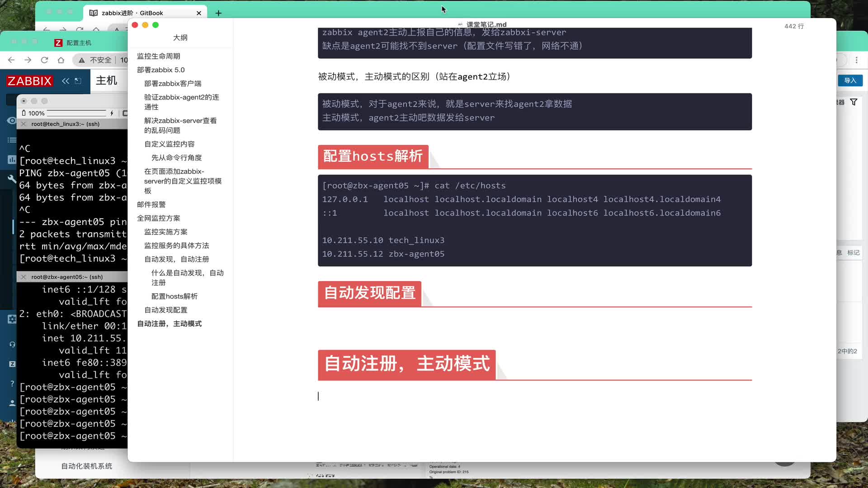The height and width of the screenshot is (488, 868).
Task: Open Zabbix Configuration wrench icon
Action: click(12, 179)
